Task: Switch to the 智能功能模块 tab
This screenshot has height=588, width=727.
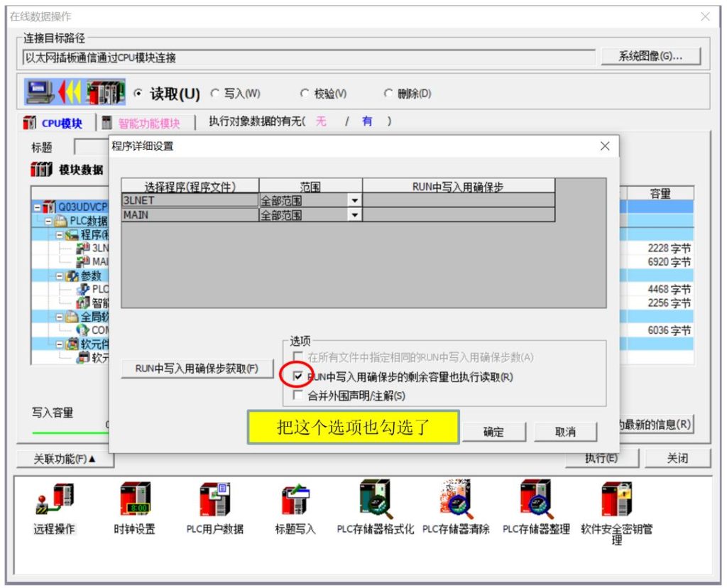Action: [x=142, y=124]
